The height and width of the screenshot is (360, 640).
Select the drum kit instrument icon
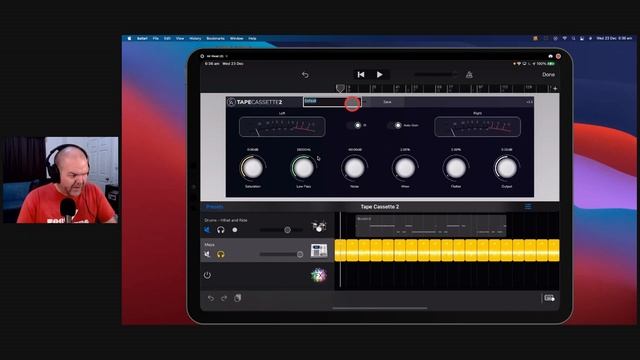(x=319, y=226)
